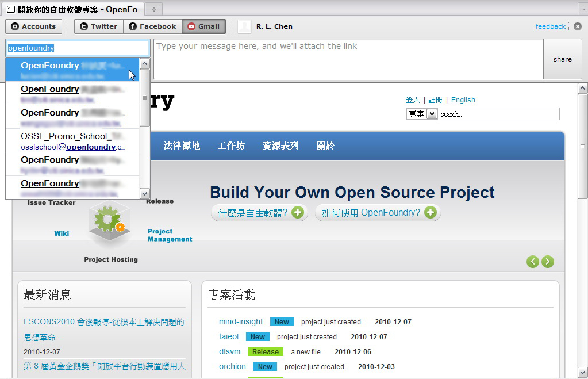Click the Project Management label
This screenshot has width=588, height=379.
(x=170, y=235)
